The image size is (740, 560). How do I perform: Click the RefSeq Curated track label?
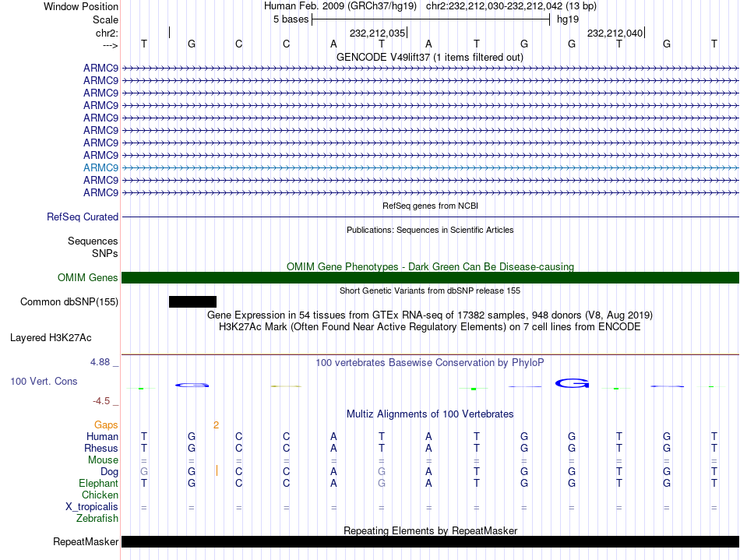(82, 217)
